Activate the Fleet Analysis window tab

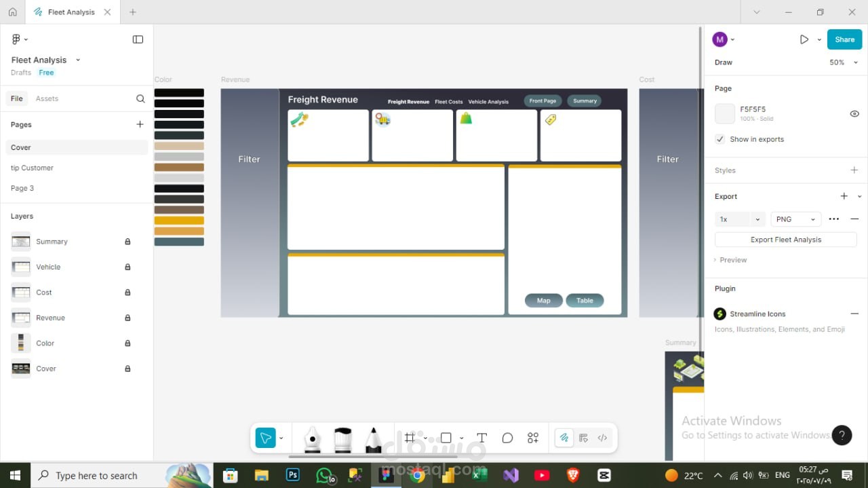[x=71, y=12]
